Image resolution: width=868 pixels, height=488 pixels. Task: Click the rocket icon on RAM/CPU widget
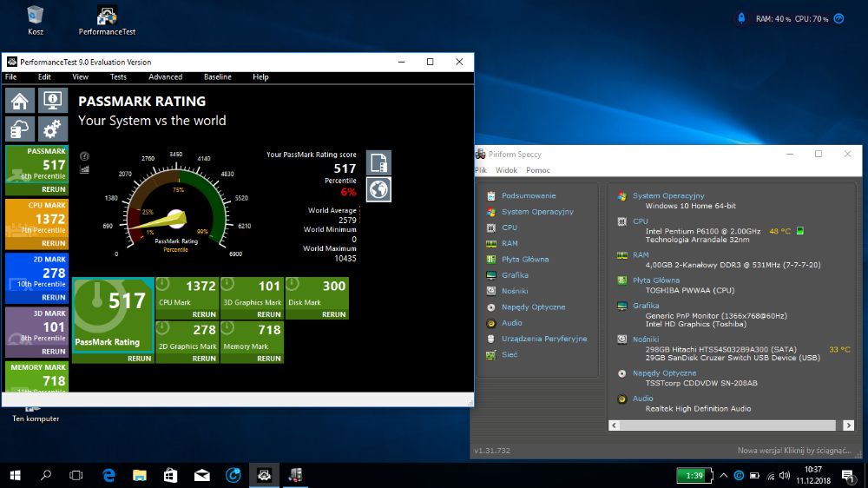pyautogui.click(x=742, y=18)
